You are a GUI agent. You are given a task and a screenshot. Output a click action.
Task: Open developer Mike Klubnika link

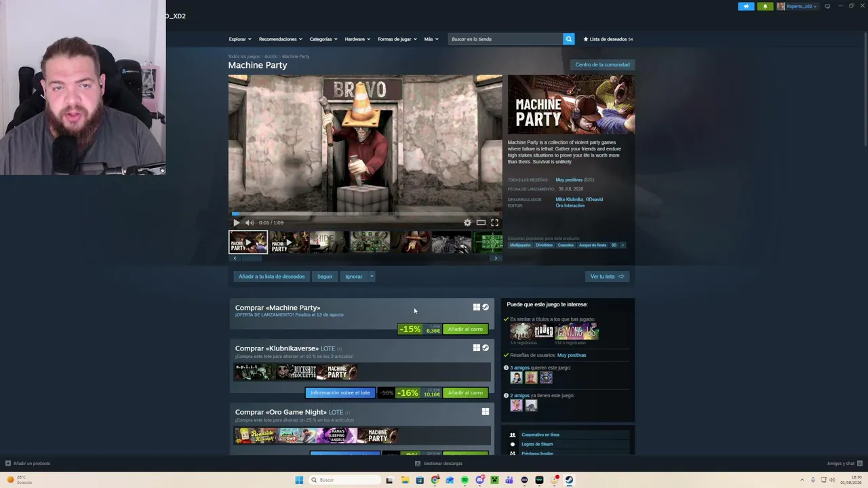click(569, 199)
